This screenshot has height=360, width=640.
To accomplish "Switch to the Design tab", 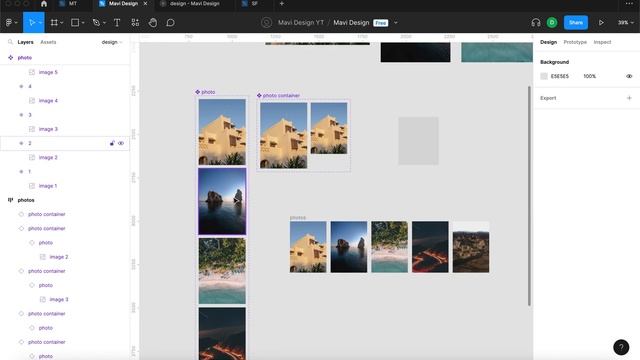I will coord(548,42).
